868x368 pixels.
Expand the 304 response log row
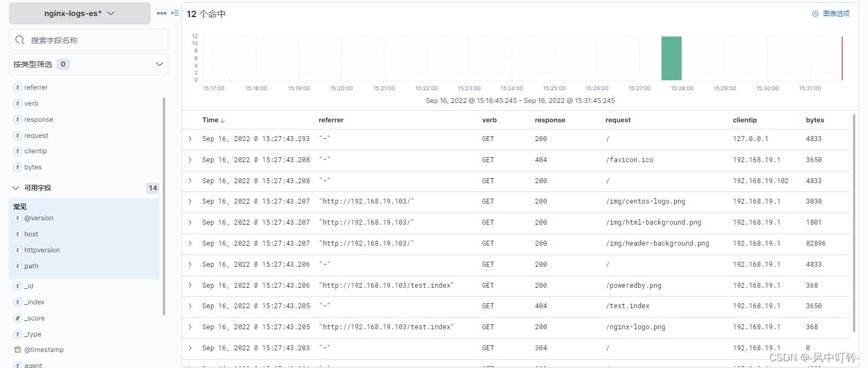(190, 348)
